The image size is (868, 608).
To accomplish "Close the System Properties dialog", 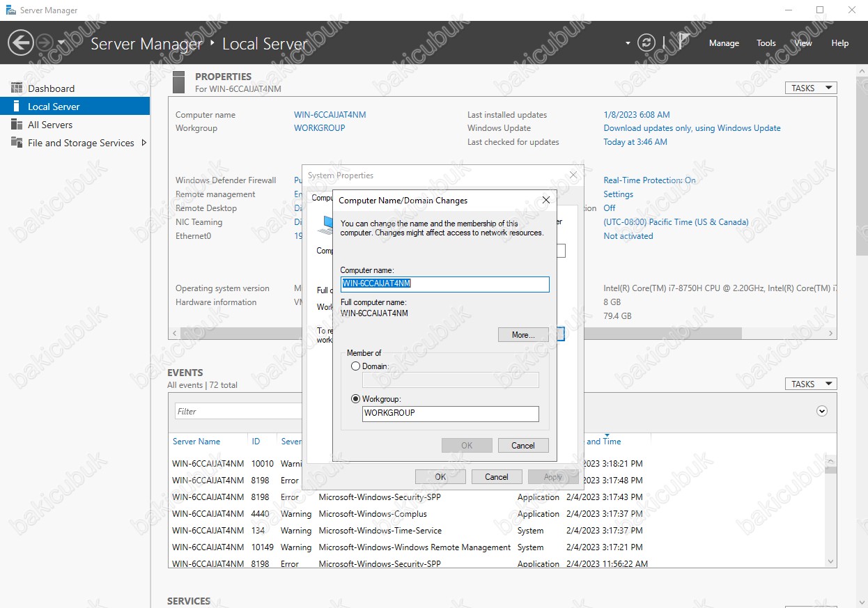I will click(x=573, y=175).
